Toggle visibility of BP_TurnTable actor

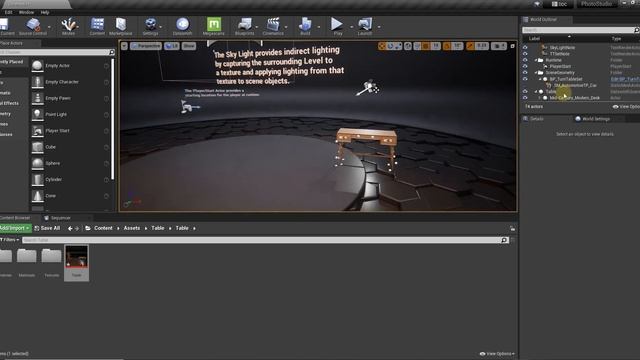pyautogui.click(x=525, y=79)
